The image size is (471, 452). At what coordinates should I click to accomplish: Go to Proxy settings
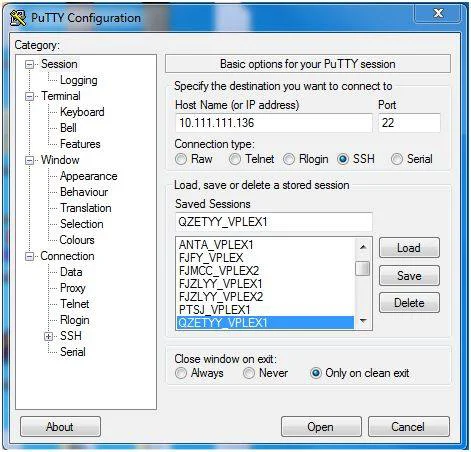[73, 288]
